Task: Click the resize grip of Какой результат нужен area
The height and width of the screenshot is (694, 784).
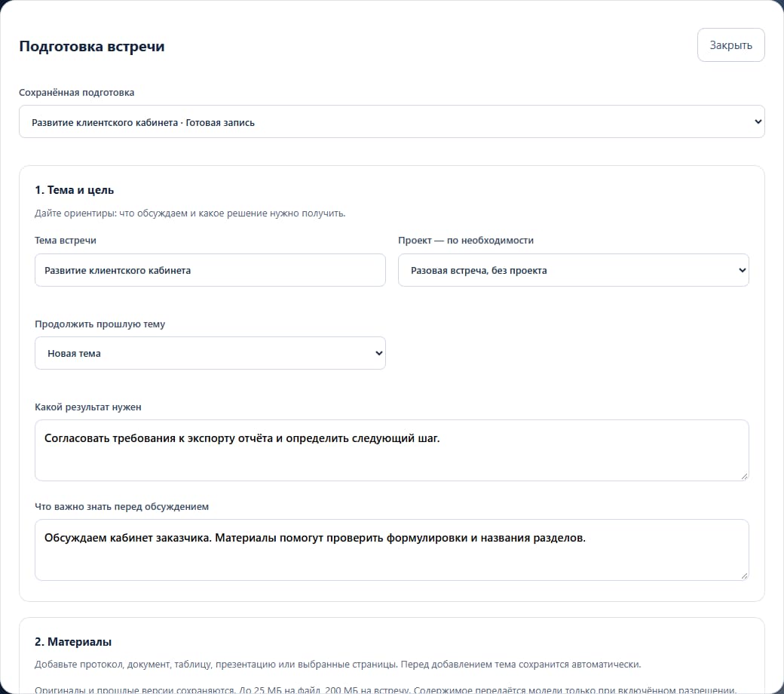Action: [744, 476]
